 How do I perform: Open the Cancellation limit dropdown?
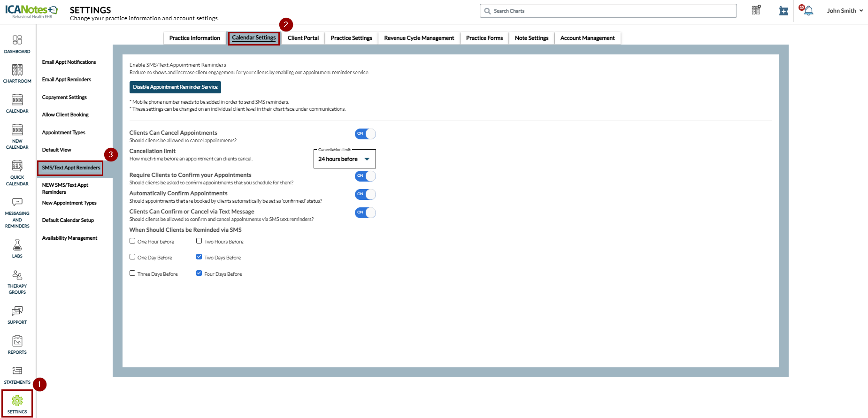pos(345,159)
